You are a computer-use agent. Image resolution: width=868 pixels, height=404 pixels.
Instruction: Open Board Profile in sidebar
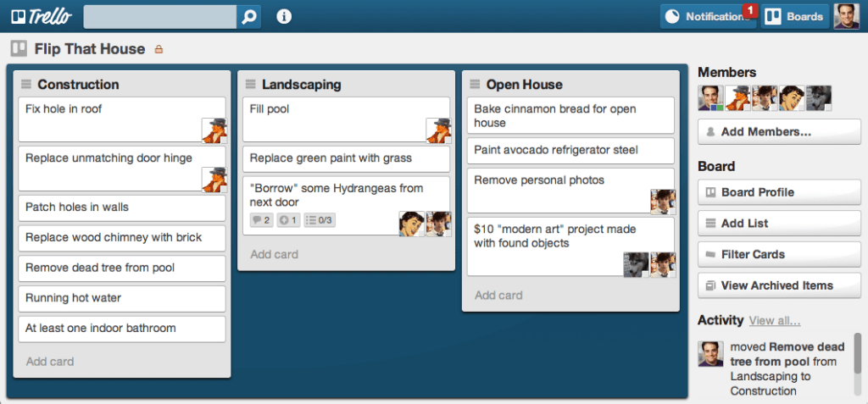(779, 192)
